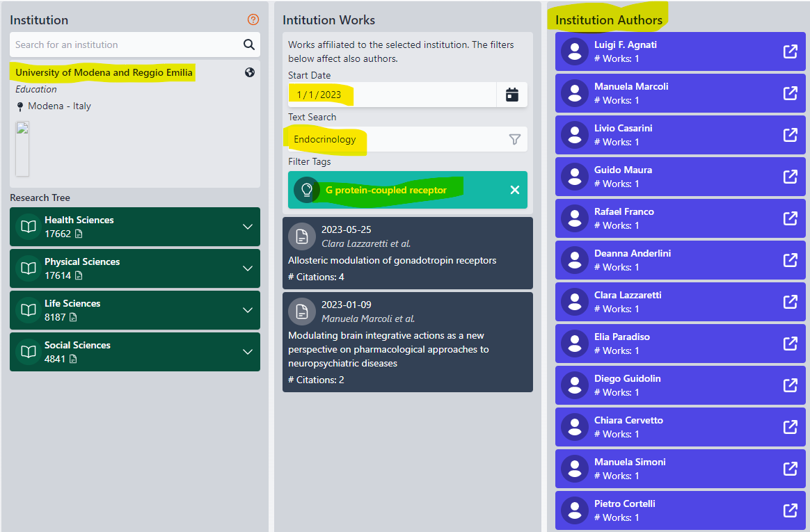Click the 'Clara Lazzaretti et al.' byline
Screen dimensions: 810x532
click(x=366, y=243)
